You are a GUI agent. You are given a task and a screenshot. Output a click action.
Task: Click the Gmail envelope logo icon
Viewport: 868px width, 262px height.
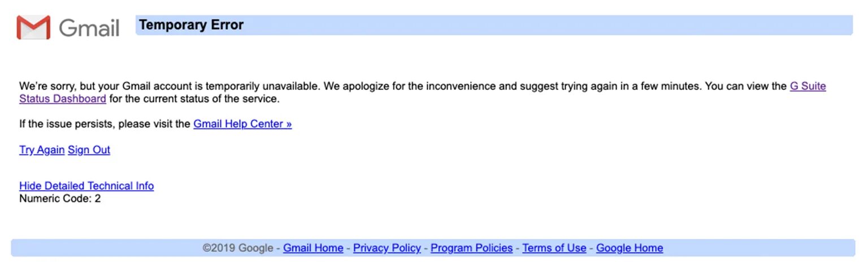coord(33,27)
